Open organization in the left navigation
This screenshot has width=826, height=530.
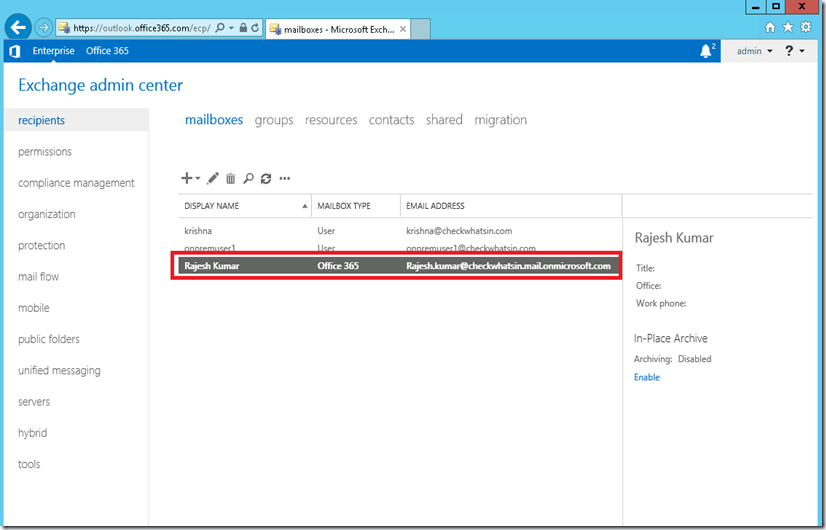pos(46,214)
